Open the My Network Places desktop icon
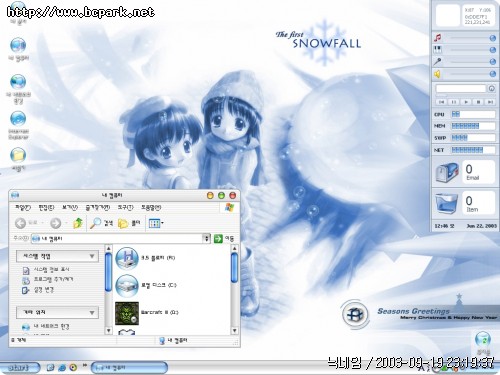The image size is (500, 375). pyautogui.click(x=18, y=82)
